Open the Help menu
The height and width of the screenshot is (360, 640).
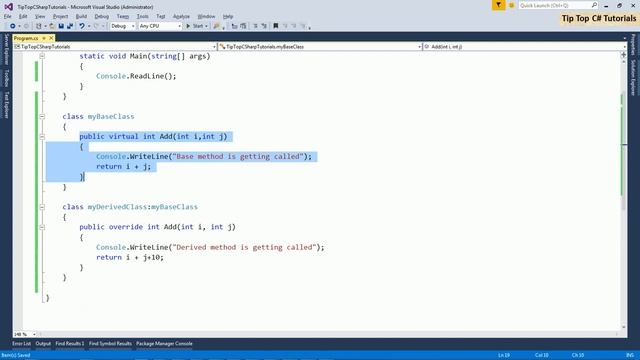228,16
